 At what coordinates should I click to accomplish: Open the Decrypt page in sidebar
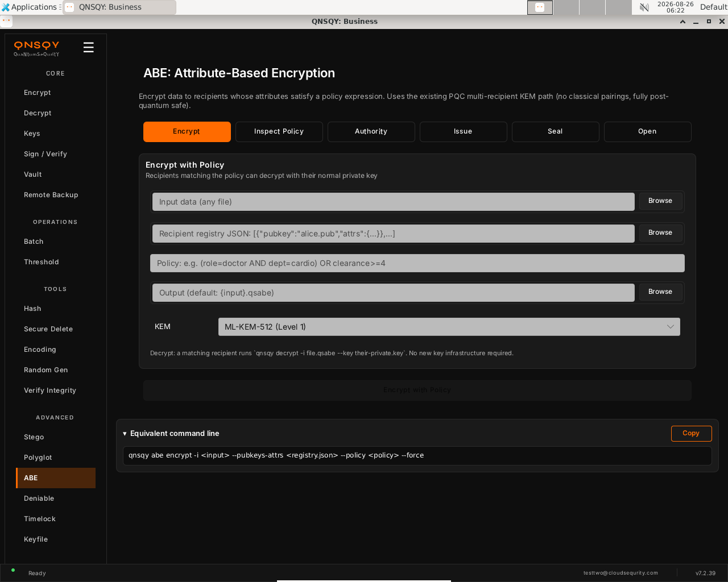click(x=56, y=113)
